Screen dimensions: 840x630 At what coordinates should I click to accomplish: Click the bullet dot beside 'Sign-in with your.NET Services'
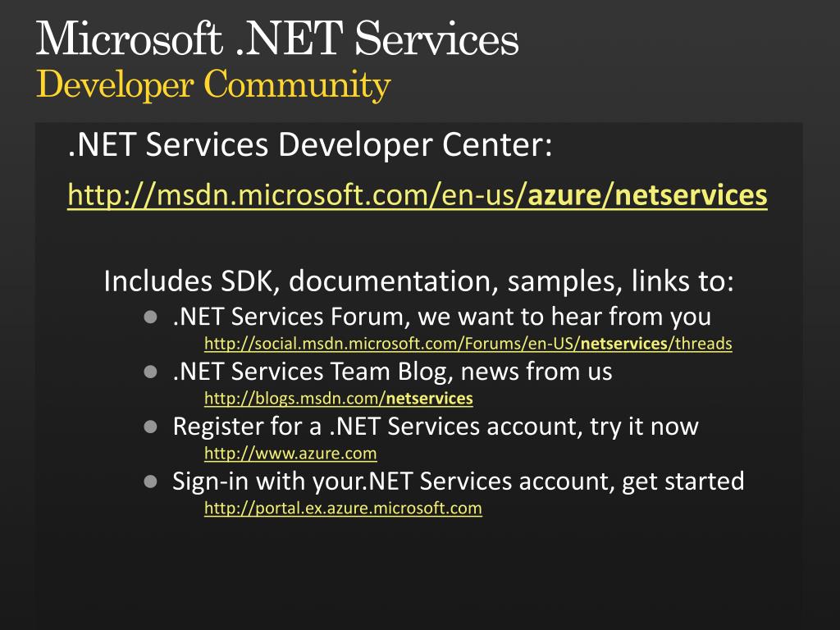pos(151,482)
